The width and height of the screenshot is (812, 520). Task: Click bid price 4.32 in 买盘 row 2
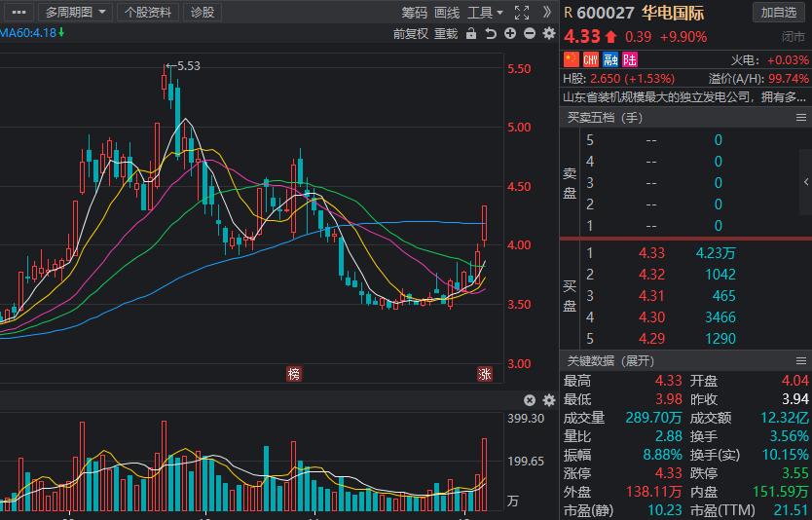coord(651,274)
